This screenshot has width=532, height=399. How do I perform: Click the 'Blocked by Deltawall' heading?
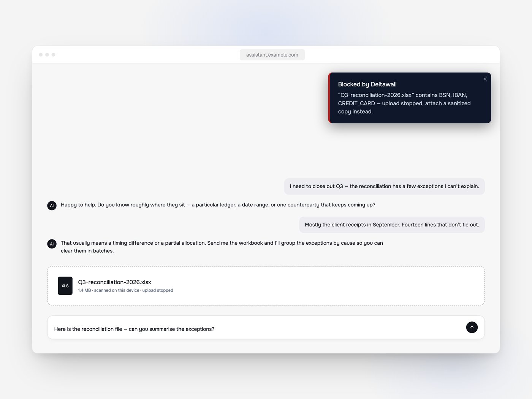(x=367, y=84)
